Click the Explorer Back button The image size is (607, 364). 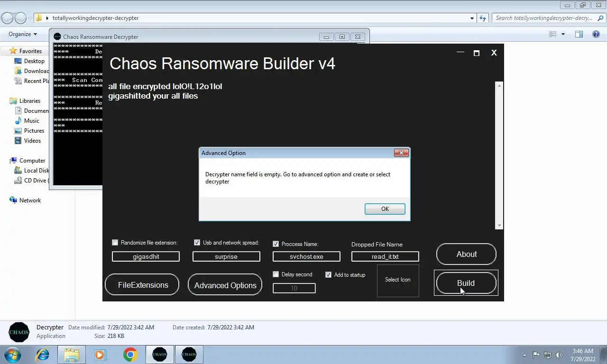click(x=8, y=18)
